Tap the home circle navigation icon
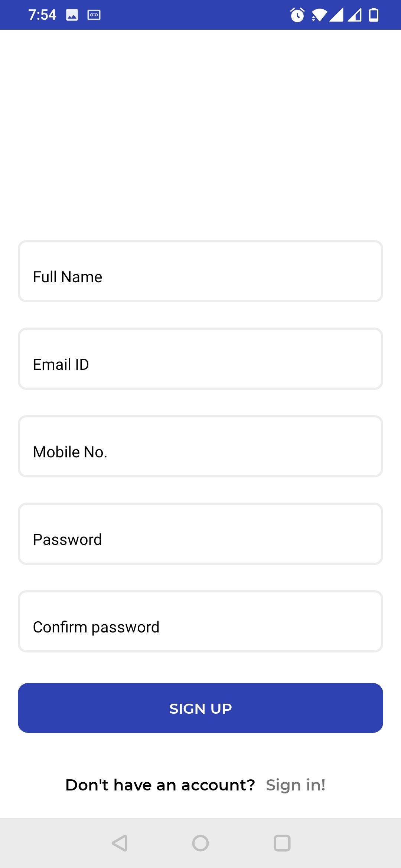 point(200,843)
